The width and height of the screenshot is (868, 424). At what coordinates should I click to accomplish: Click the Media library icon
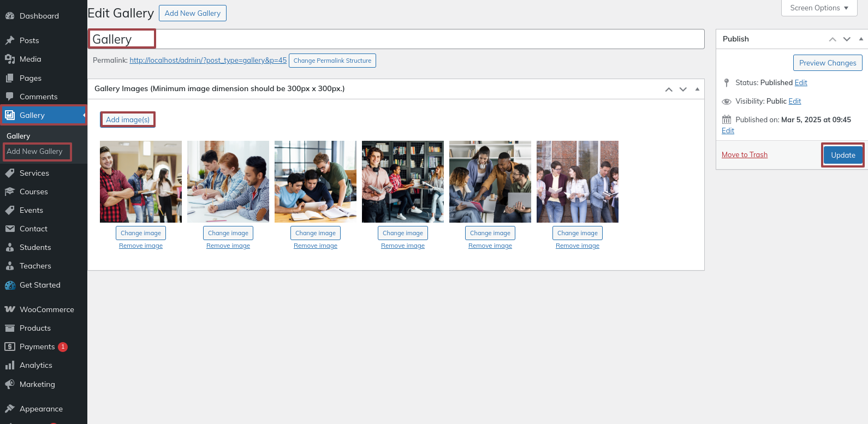coord(10,59)
